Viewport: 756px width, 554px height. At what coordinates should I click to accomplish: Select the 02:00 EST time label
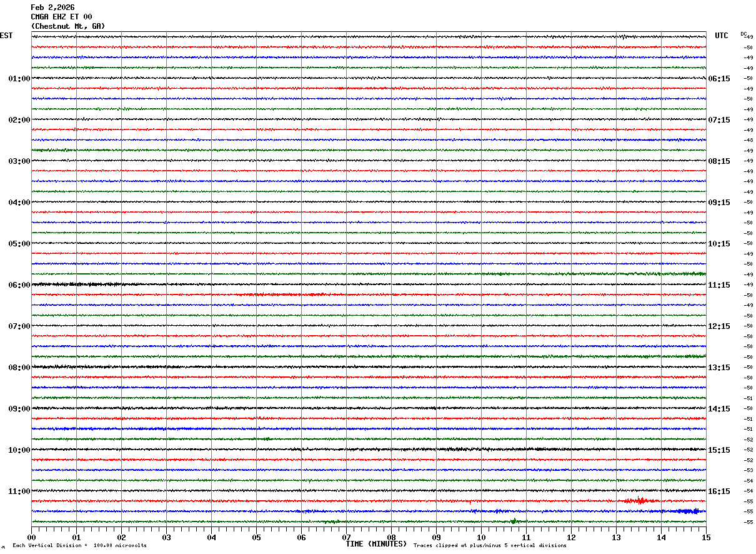19,120
